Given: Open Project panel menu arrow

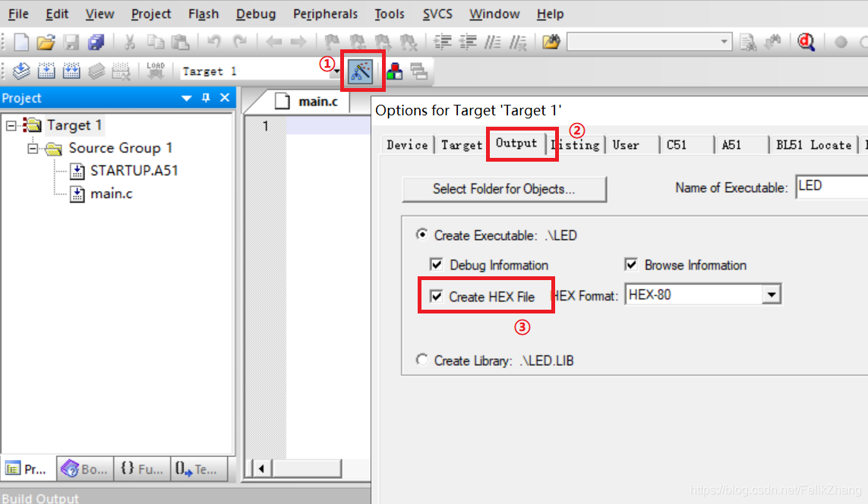Looking at the screenshot, I should [187, 98].
